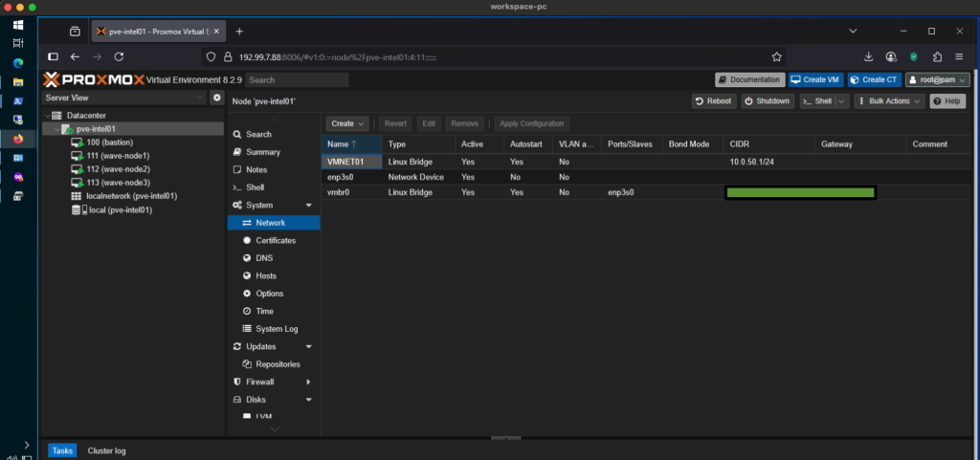Image resolution: width=980 pixels, height=460 pixels.
Task: Open a new browser tab
Action: (238, 32)
